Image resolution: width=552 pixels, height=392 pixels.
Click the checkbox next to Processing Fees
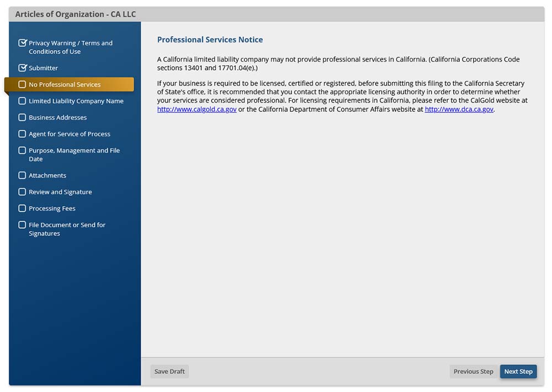pos(22,208)
